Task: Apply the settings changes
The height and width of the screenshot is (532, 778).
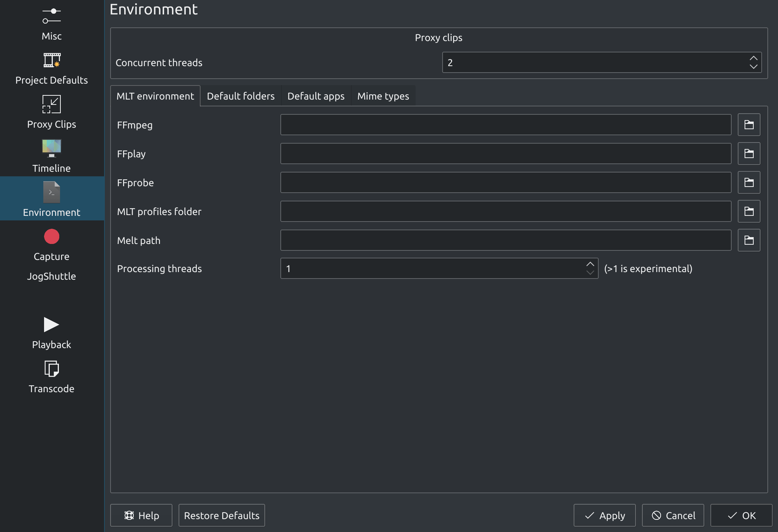Action: pyautogui.click(x=605, y=515)
